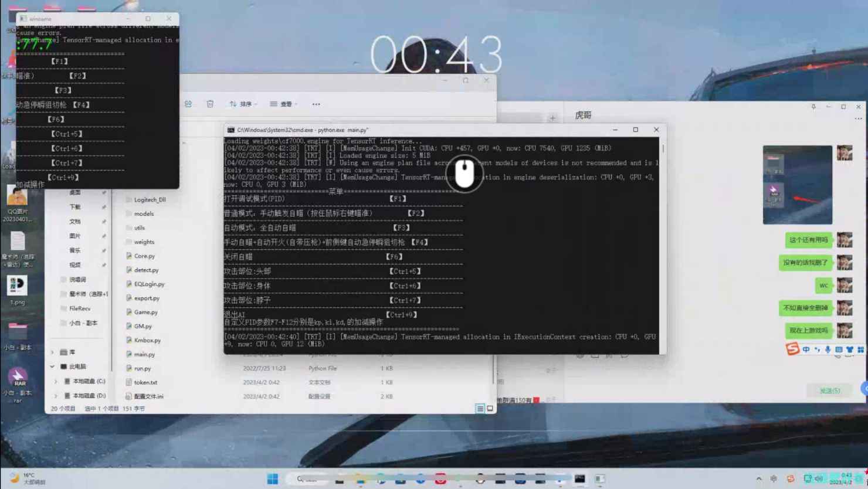Open the Explorer more options ellipsis
868x489 pixels.
316,104
